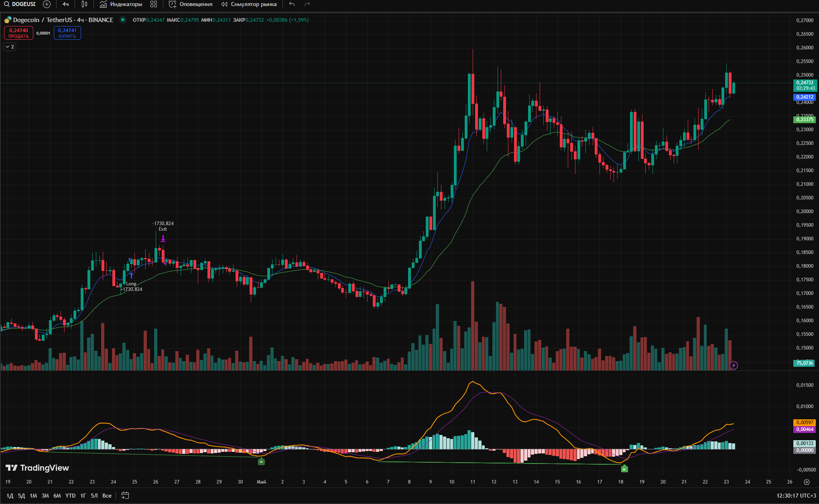
Task: Open the candlestick chart type selector
Action: 84,4
